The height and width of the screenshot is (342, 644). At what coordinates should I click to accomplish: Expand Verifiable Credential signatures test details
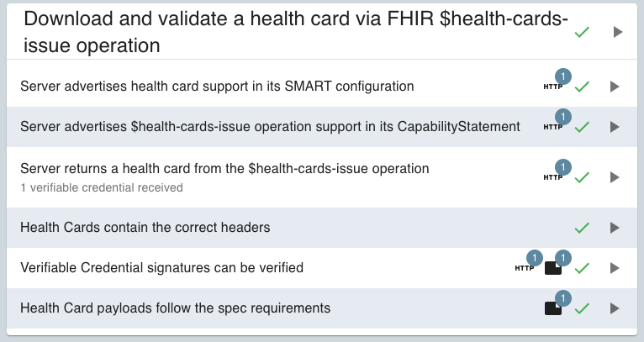click(615, 268)
